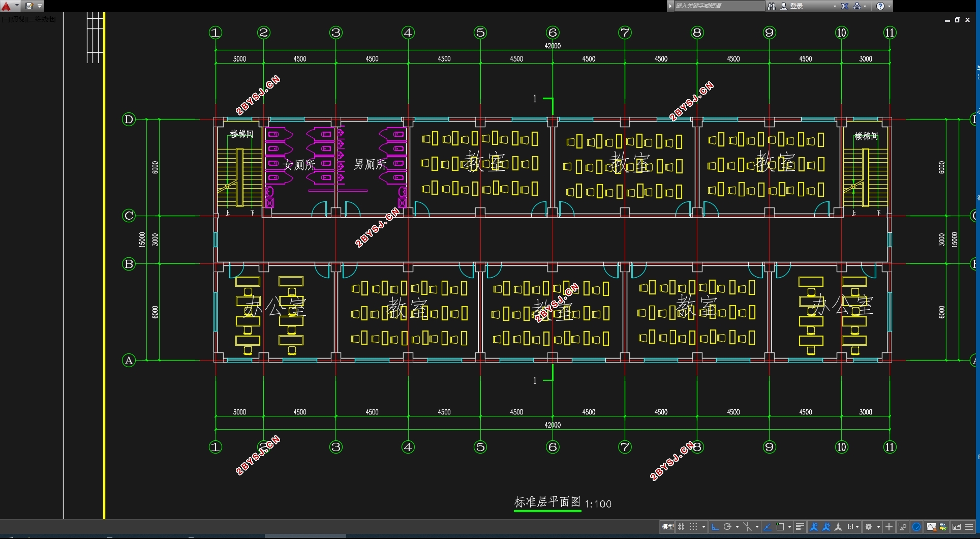
Task: Click the graph icon with warning badge
Action: click(931, 527)
